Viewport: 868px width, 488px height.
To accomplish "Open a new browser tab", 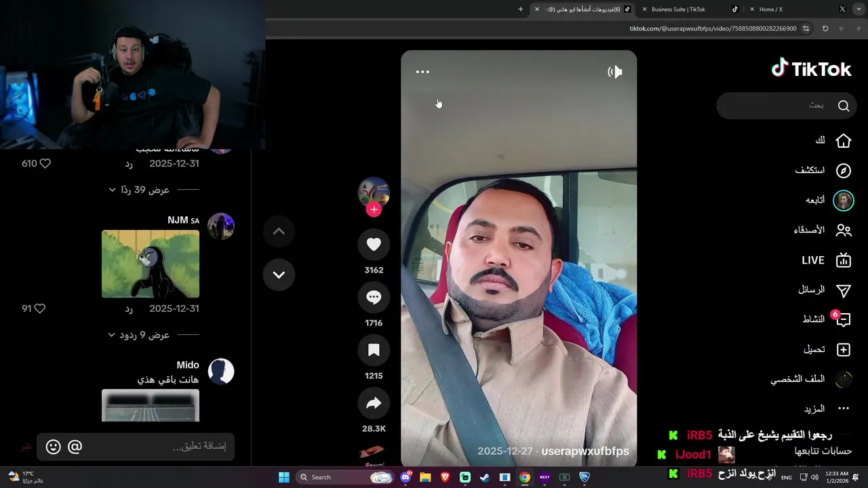I will coord(521,9).
